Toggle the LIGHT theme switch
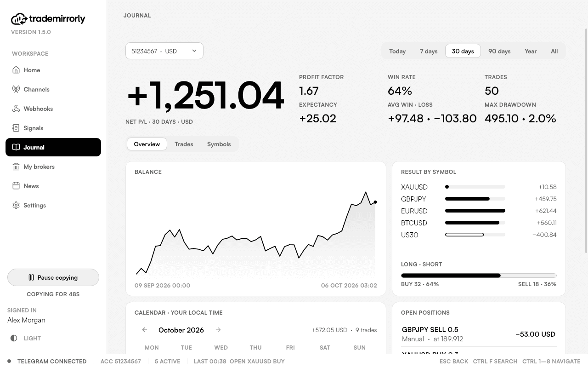The height and width of the screenshot is (368, 588). pyautogui.click(x=26, y=338)
